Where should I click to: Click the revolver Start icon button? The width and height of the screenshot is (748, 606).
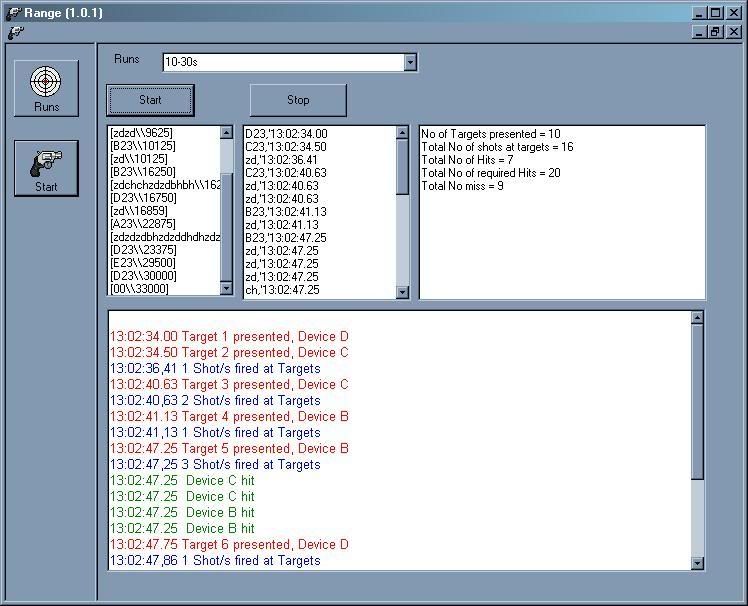tap(46, 168)
